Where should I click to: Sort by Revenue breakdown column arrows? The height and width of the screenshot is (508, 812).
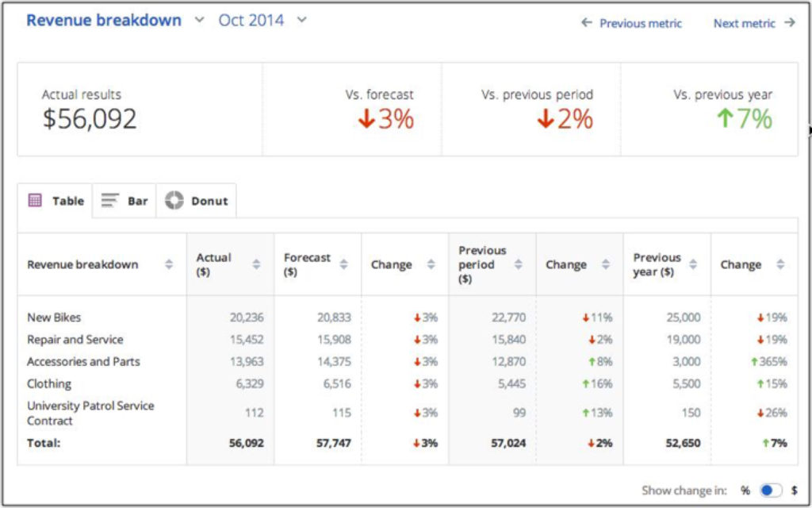169,264
